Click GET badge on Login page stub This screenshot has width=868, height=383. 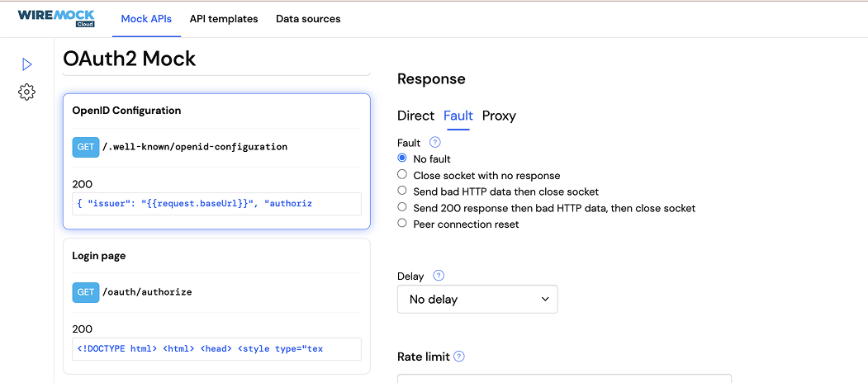85,292
